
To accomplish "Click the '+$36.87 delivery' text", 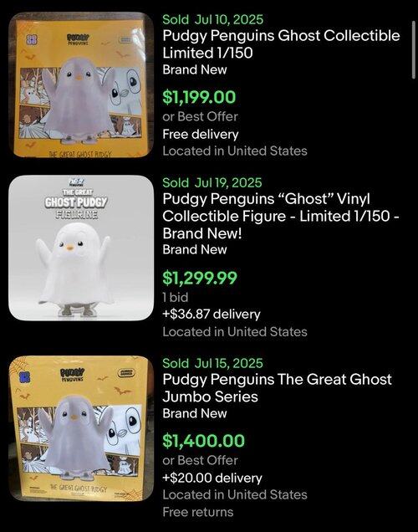I will coord(212,315).
